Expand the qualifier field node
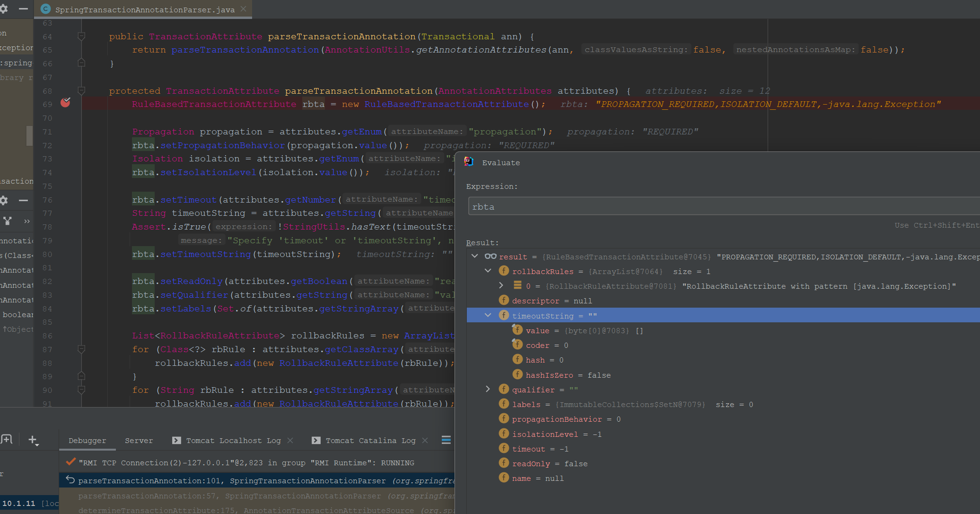The width and height of the screenshot is (980, 514). click(488, 389)
